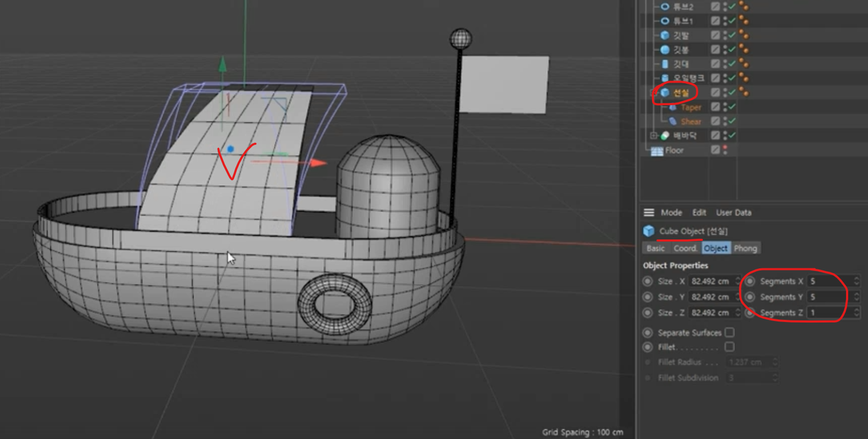Click the Phong tag on 깃발
This screenshot has height=439, width=868.
(744, 35)
